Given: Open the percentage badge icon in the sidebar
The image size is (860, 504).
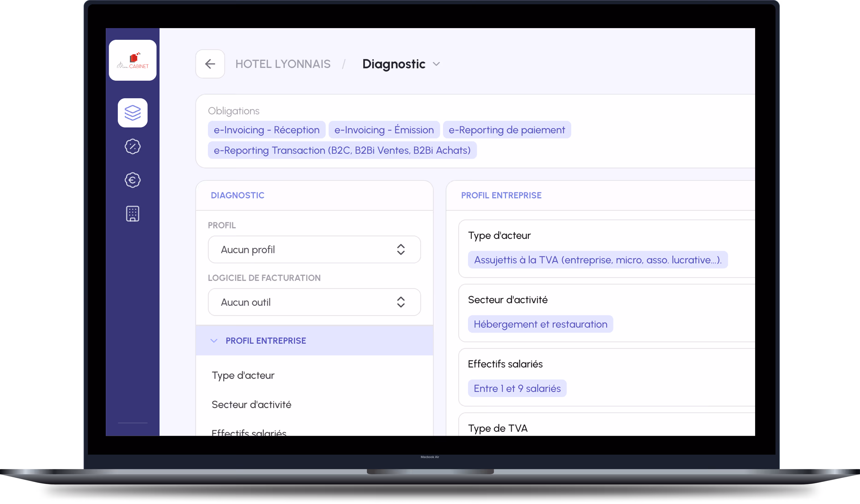Looking at the screenshot, I should tap(132, 146).
